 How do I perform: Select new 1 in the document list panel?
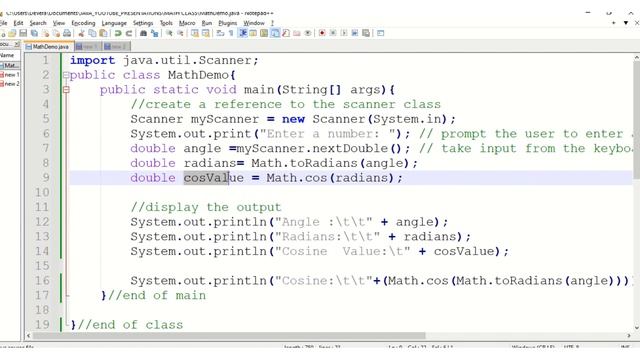[10, 75]
